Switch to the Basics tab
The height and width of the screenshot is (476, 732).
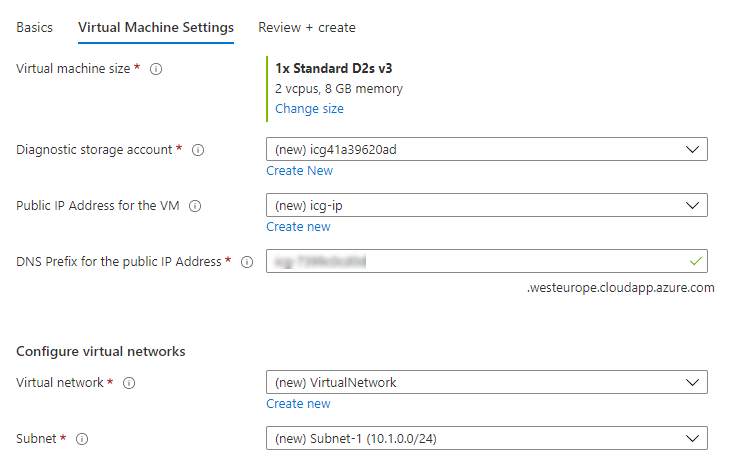(35, 28)
